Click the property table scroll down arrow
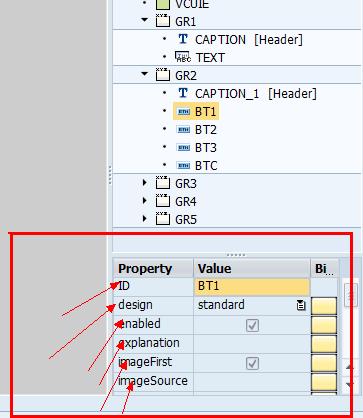363x418 pixels. pos(349,385)
